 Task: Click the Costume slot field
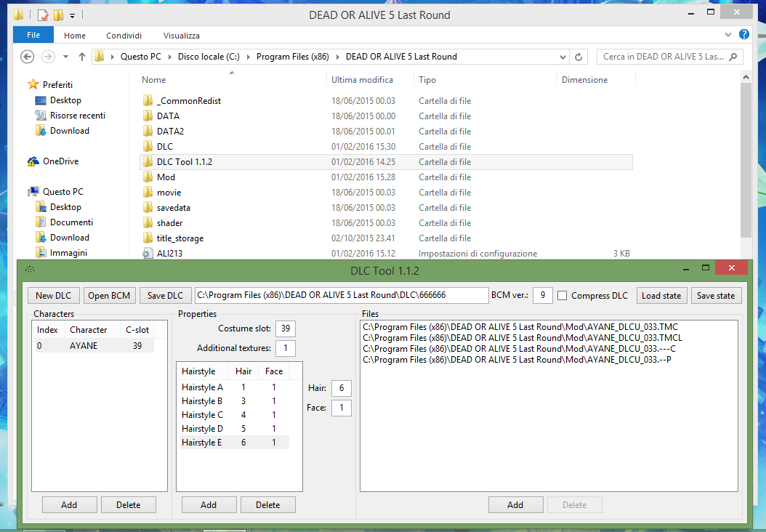[286, 329]
